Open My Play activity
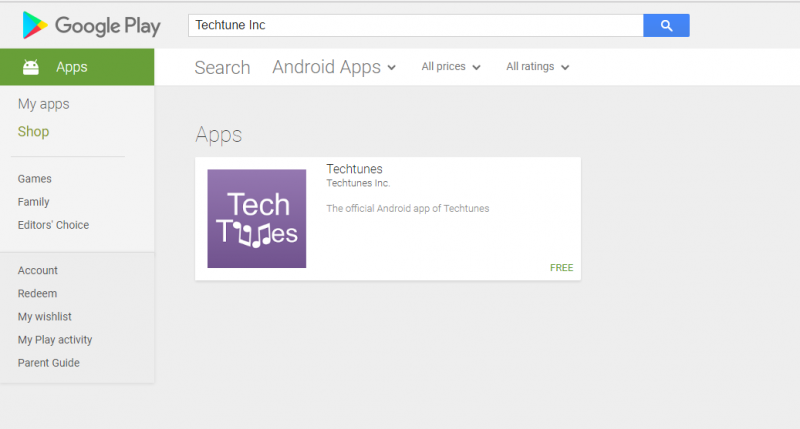Screen dimensions: 800x429 (55, 340)
